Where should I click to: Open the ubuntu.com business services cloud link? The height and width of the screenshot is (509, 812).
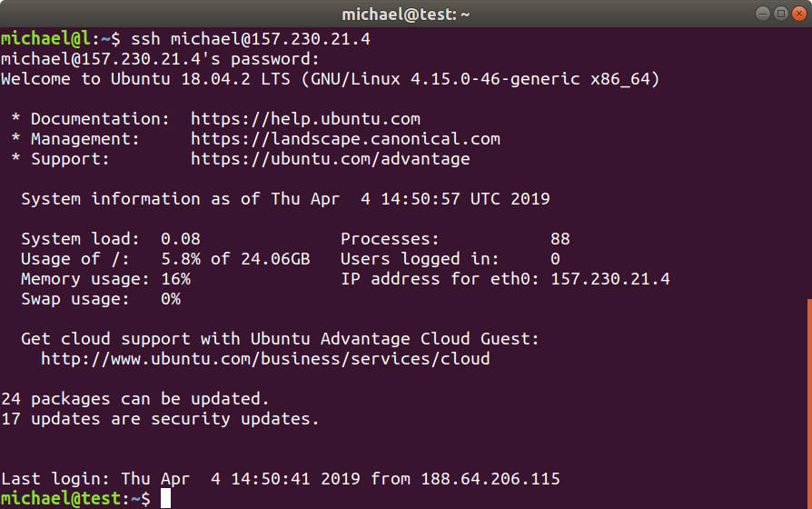coord(265,359)
